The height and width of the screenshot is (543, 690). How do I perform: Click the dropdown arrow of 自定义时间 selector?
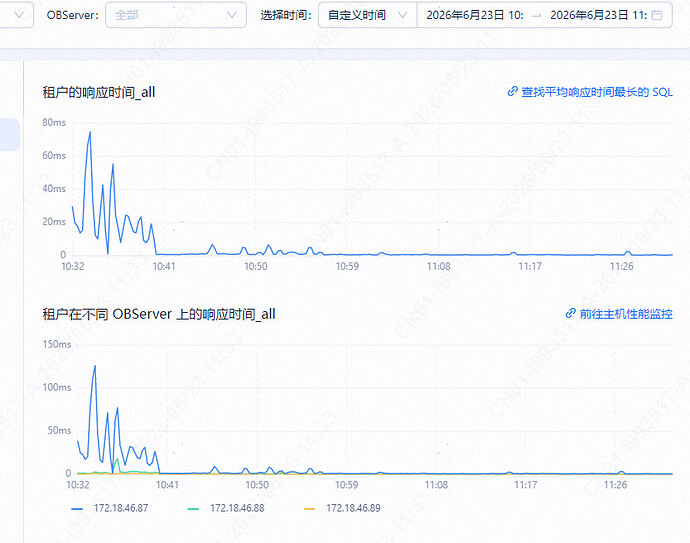pos(402,15)
